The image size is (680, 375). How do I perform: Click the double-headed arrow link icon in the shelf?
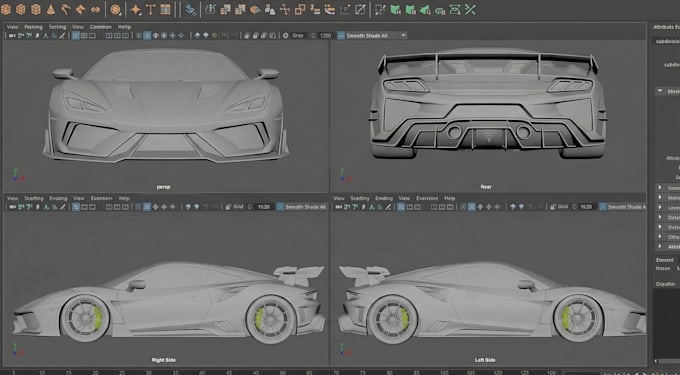(x=95, y=9)
